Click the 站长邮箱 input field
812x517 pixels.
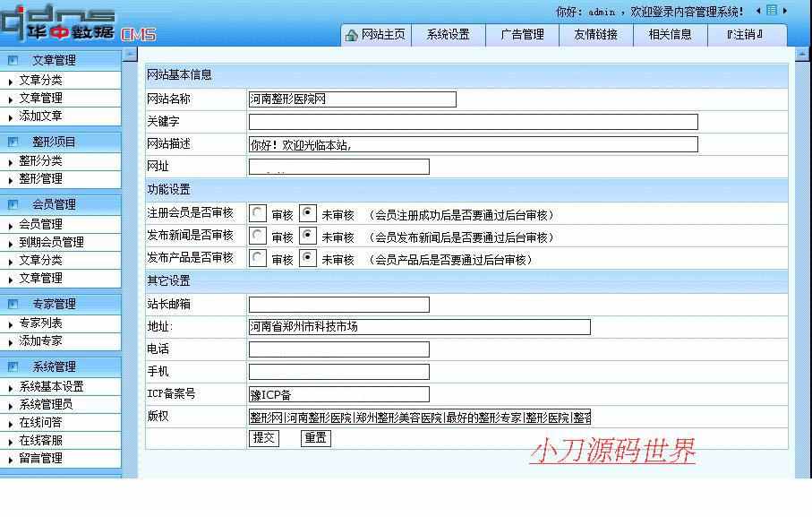pos(339,305)
